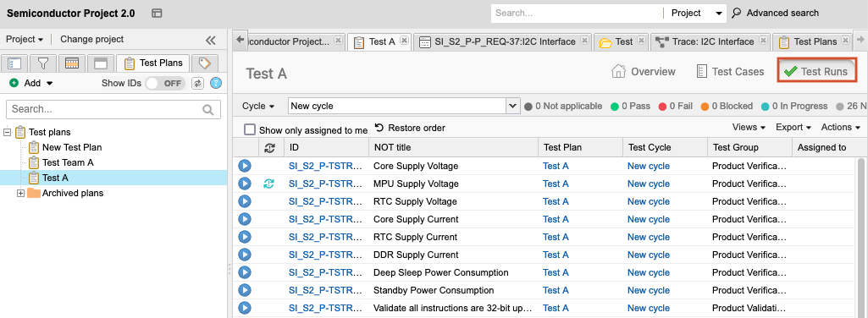Screen dimensions: 868x318
Task: Open ID link for DDR Supply Current row
Action: point(325,255)
